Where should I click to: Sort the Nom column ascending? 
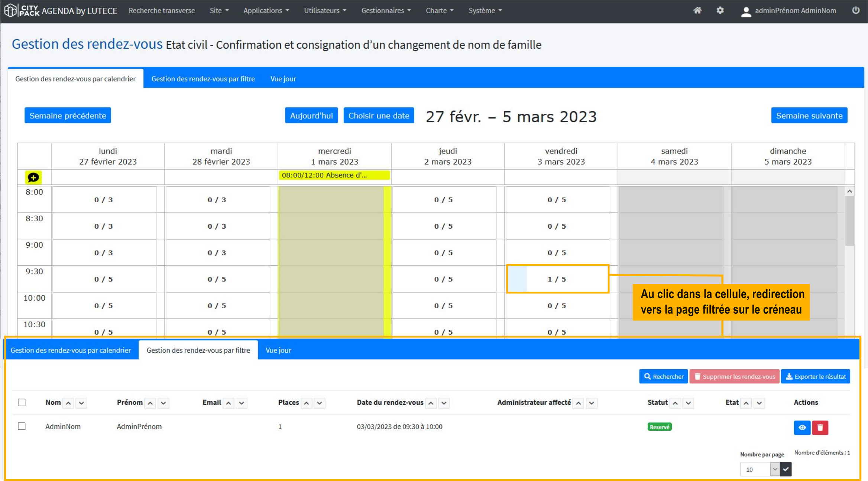[x=68, y=403]
